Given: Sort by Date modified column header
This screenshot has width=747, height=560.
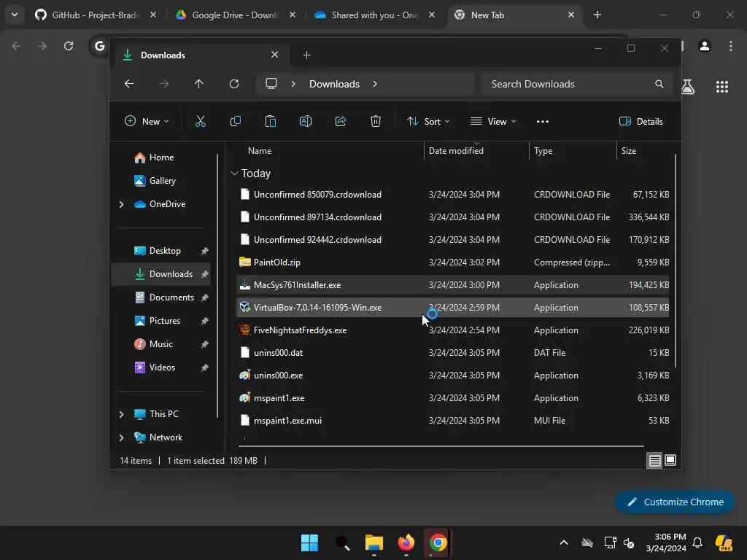Looking at the screenshot, I should tap(456, 150).
